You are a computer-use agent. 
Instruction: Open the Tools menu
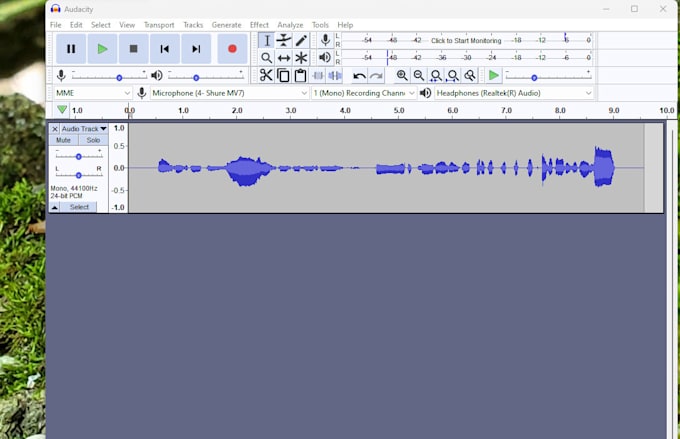[320, 25]
